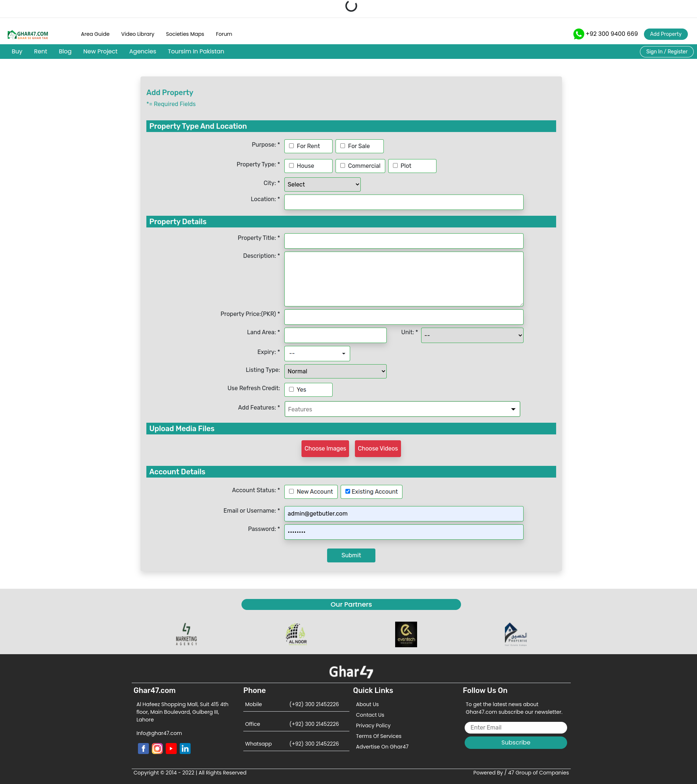This screenshot has width=697, height=784.
Task: Click into the Property Title field
Action: click(404, 241)
